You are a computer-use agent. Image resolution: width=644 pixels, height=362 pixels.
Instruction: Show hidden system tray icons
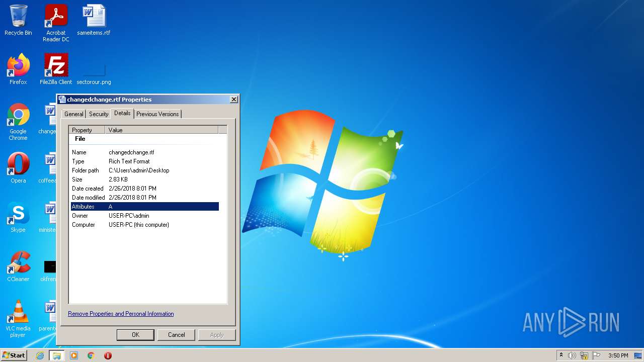point(561,355)
